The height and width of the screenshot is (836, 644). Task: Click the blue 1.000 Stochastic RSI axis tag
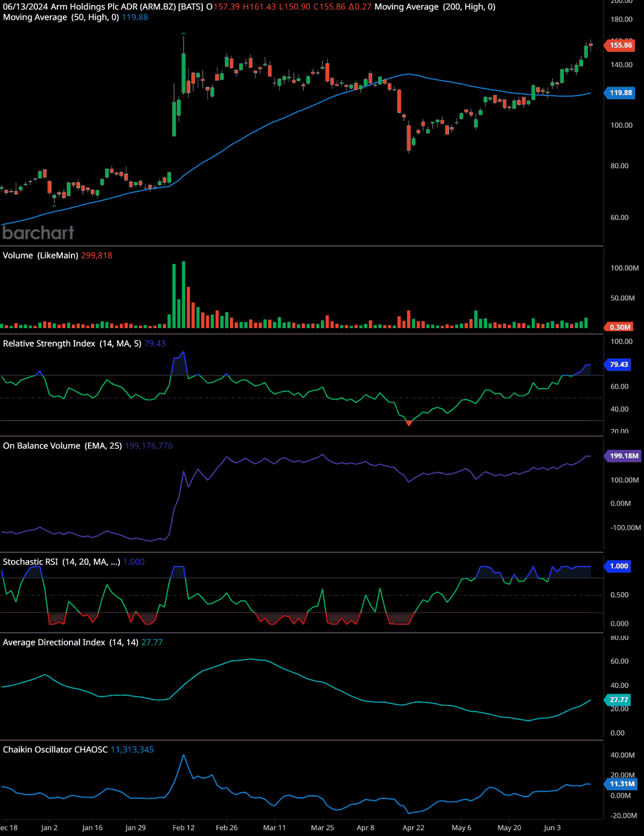point(618,566)
